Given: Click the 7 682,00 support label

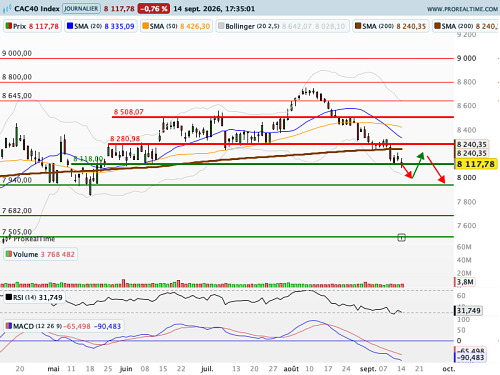Looking at the screenshot, I should 17,211.
